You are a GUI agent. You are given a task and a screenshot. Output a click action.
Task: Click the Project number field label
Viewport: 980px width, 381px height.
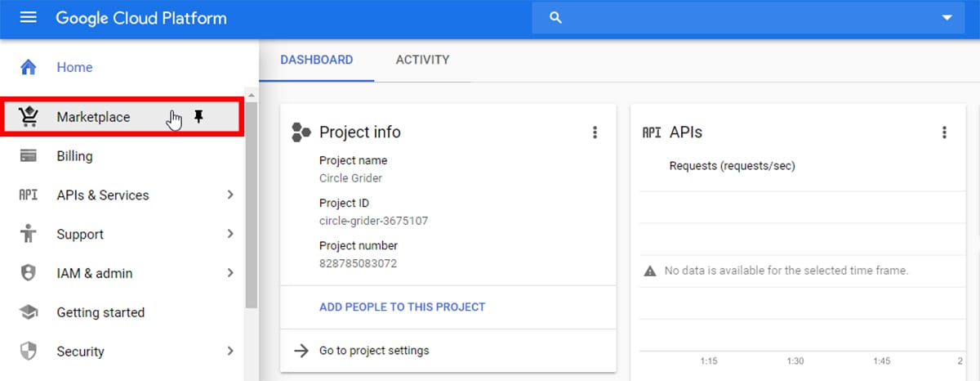tap(359, 245)
